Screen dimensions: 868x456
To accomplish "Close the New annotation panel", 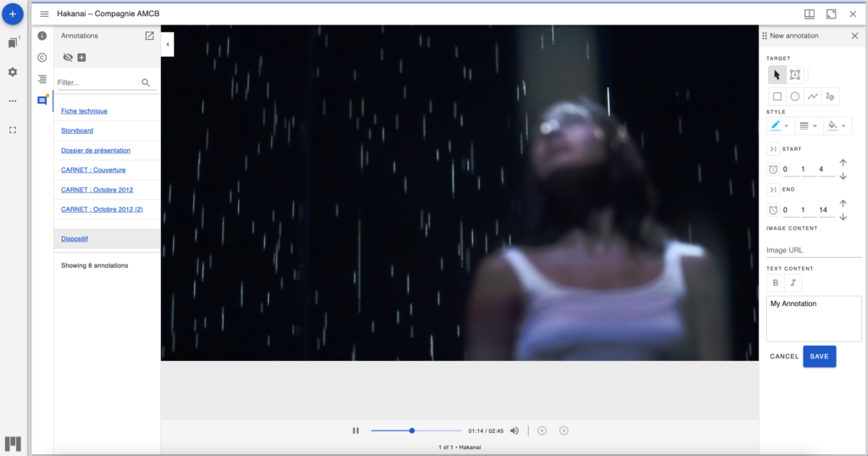I will click(x=854, y=36).
